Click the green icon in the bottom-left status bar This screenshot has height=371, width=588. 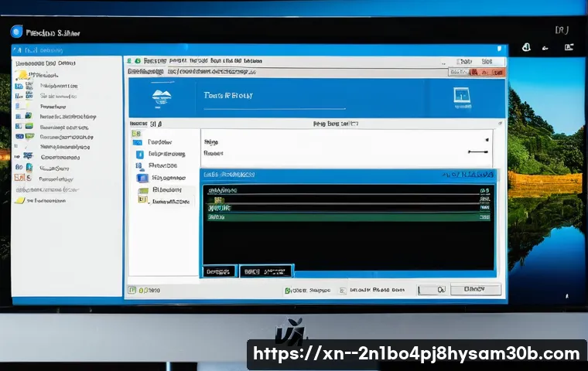tap(132, 290)
